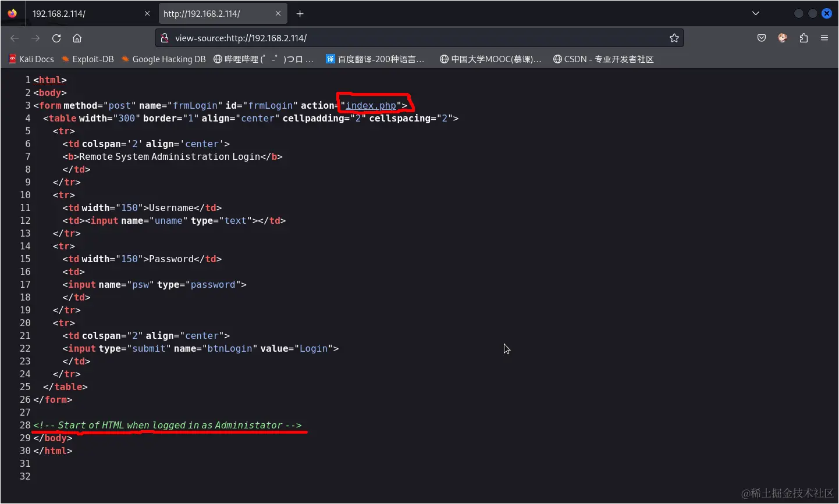This screenshot has height=504, width=839.
Task: Open the 哔哩哔哩 bookmark
Action: click(264, 59)
